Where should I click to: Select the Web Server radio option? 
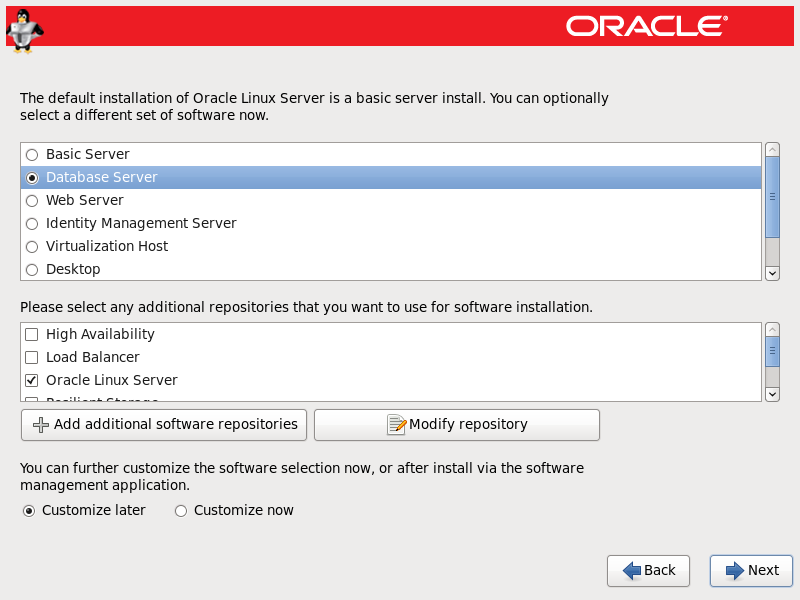pyautogui.click(x=32, y=201)
